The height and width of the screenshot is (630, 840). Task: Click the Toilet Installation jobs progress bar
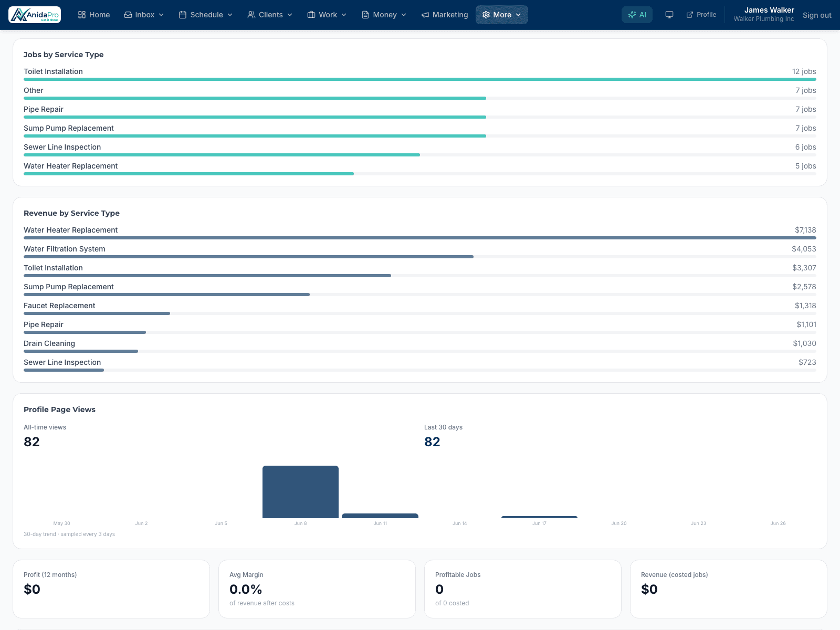pyautogui.click(x=420, y=79)
